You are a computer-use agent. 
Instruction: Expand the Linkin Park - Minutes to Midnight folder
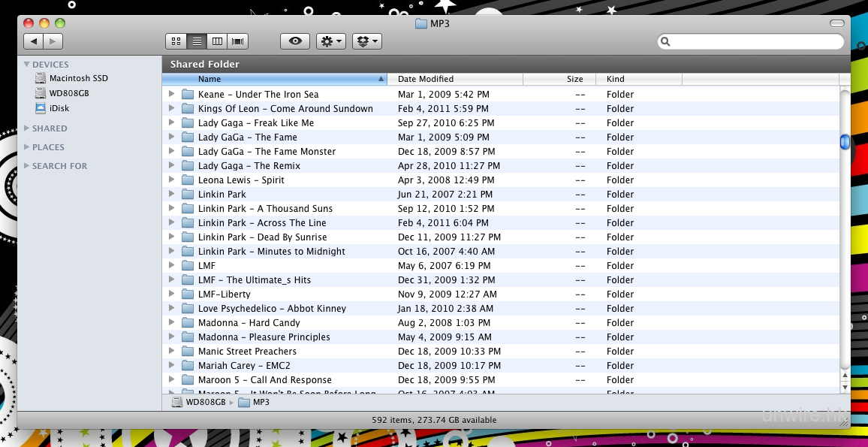coord(171,252)
